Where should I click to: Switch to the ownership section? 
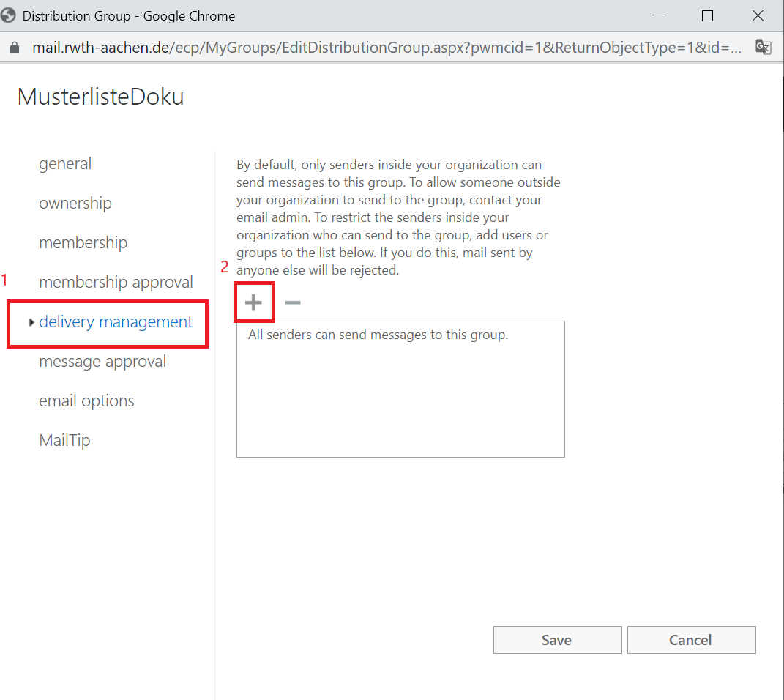[x=75, y=204]
